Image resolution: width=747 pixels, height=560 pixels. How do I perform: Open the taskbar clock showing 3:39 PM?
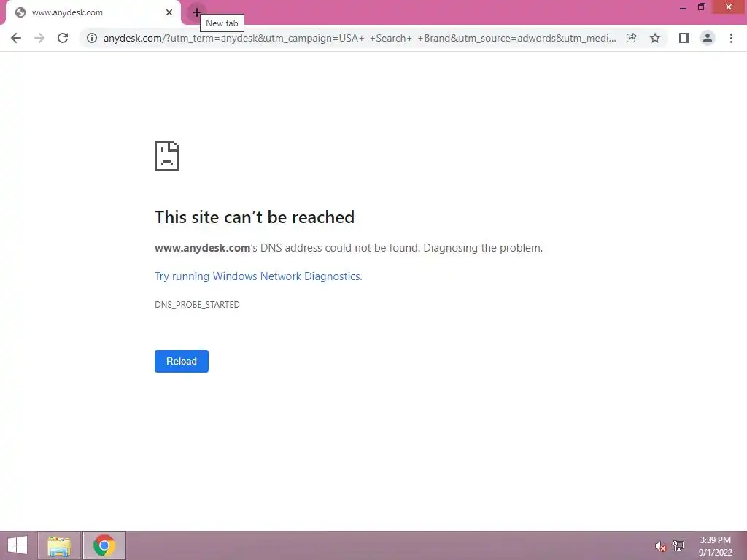pos(715,546)
